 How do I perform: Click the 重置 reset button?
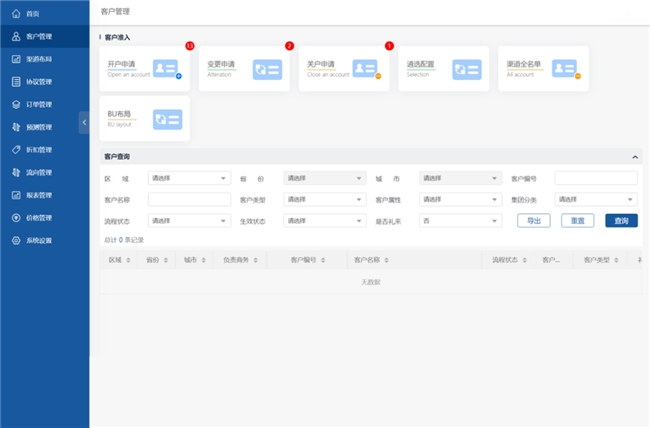(577, 221)
